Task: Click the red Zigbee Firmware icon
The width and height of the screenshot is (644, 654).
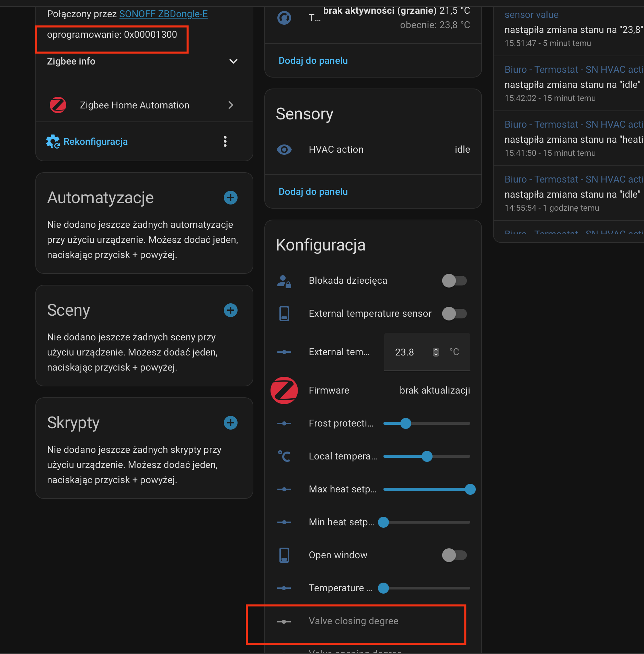Action: 284,390
